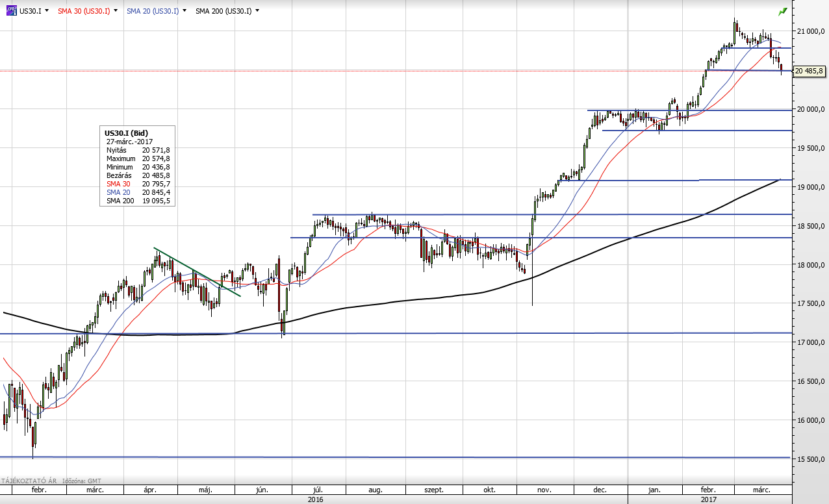Click the 19 500,0 price axis label

click(x=811, y=148)
